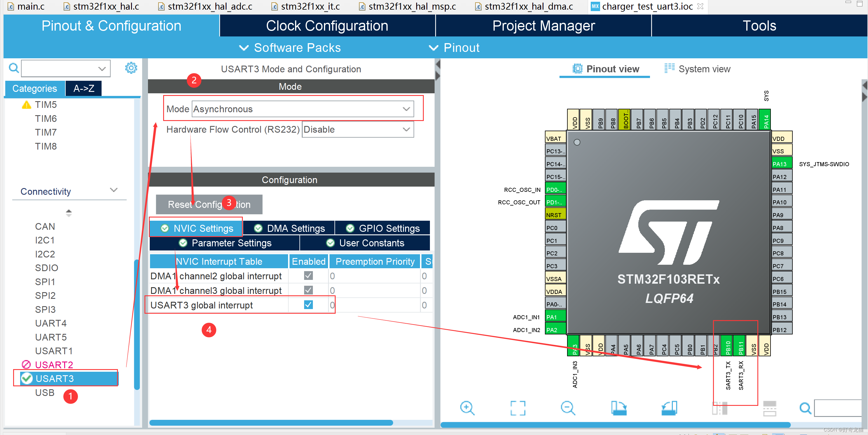Open the DMA Settings tab
This screenshot has width=868, height=435.
click(289, 228)
